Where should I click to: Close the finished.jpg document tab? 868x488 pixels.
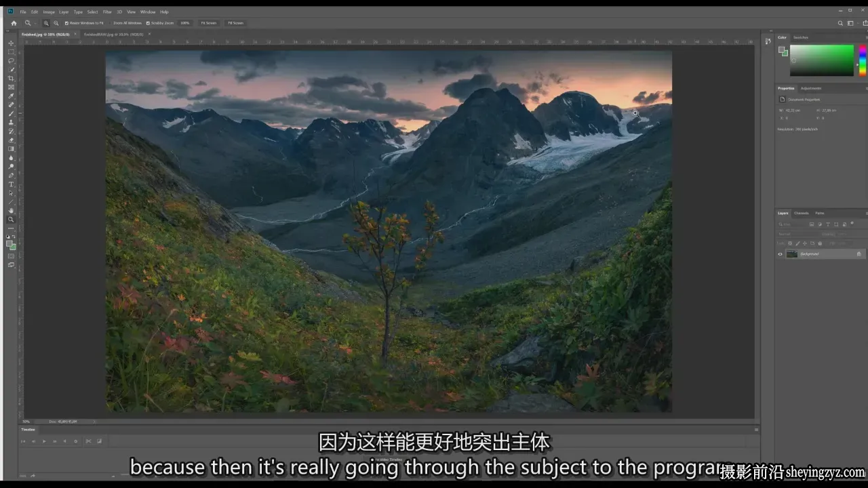75,34
